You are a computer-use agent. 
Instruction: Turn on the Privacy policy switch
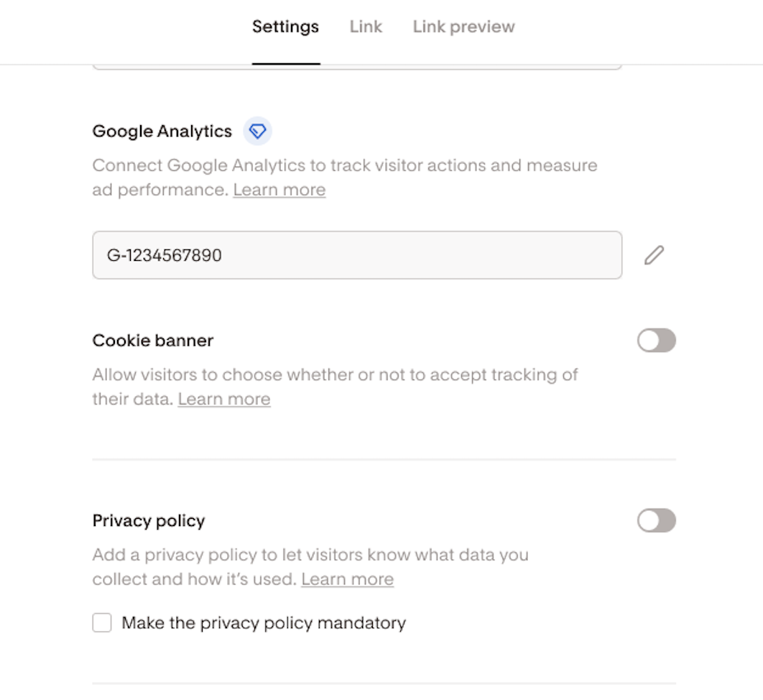(x=656, y=521)
